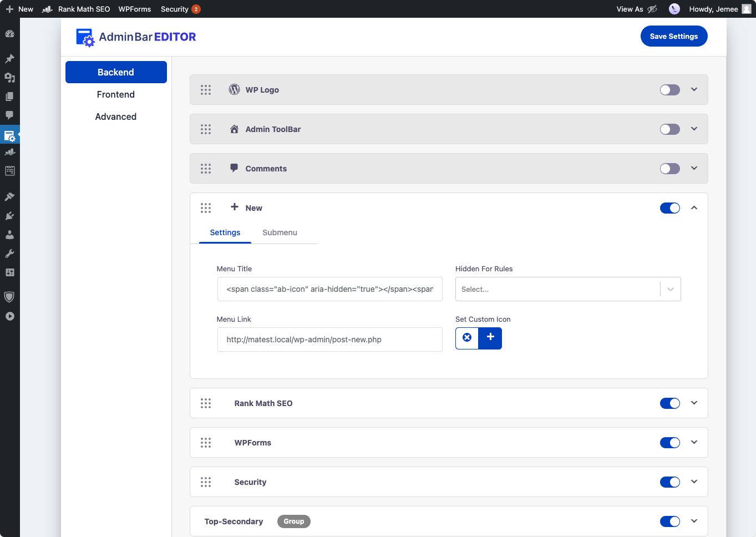Click the Admin Bar Editor logo
756x537 pixels.
pos(136,37)
